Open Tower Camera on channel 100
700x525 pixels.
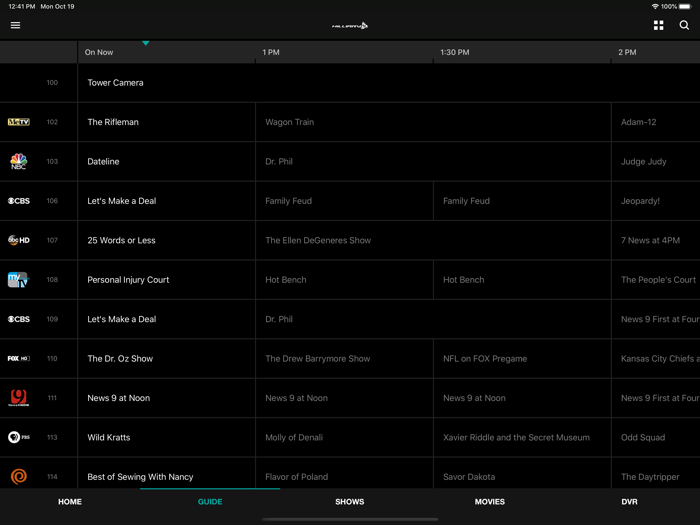389,83
